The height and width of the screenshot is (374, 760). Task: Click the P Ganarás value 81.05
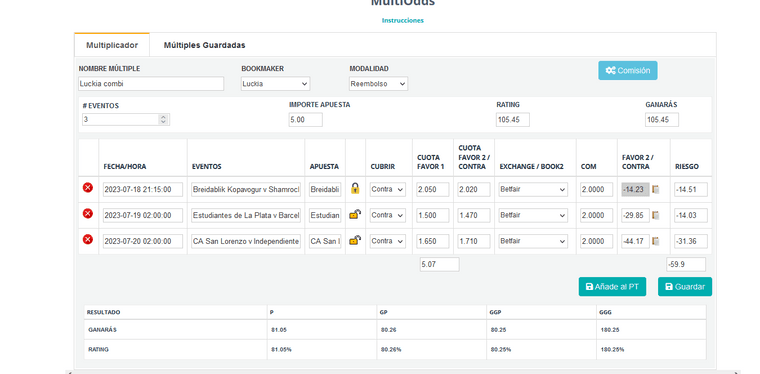pos(279,329)
